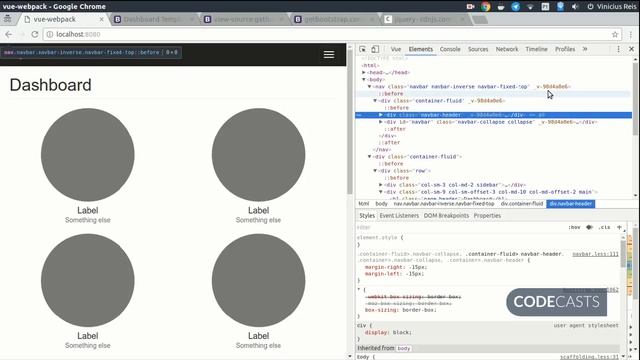Image resolution: width=640 pixels, height=360 pixels.
Task: Open the Telegram icon in system tray
Action: pyautogui.click(x=516, y=7)
